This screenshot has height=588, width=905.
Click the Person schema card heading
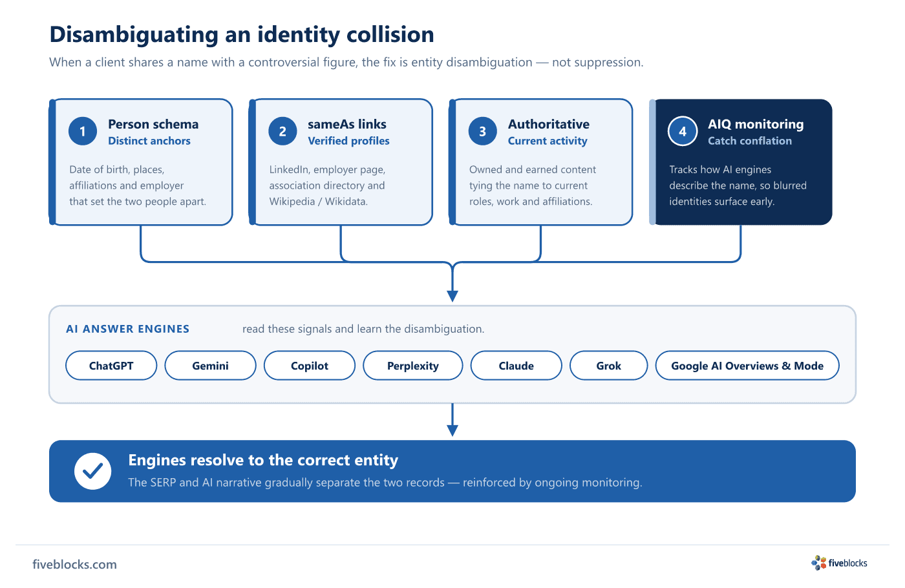click(153, 124)
